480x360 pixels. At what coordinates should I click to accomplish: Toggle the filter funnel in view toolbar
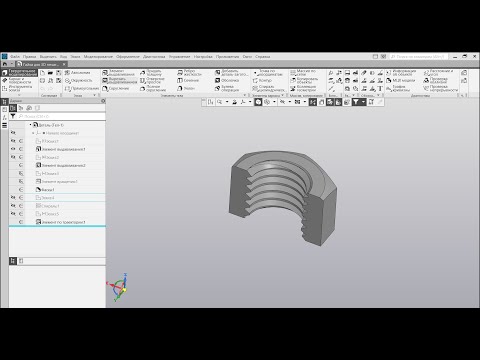point(356,102)
